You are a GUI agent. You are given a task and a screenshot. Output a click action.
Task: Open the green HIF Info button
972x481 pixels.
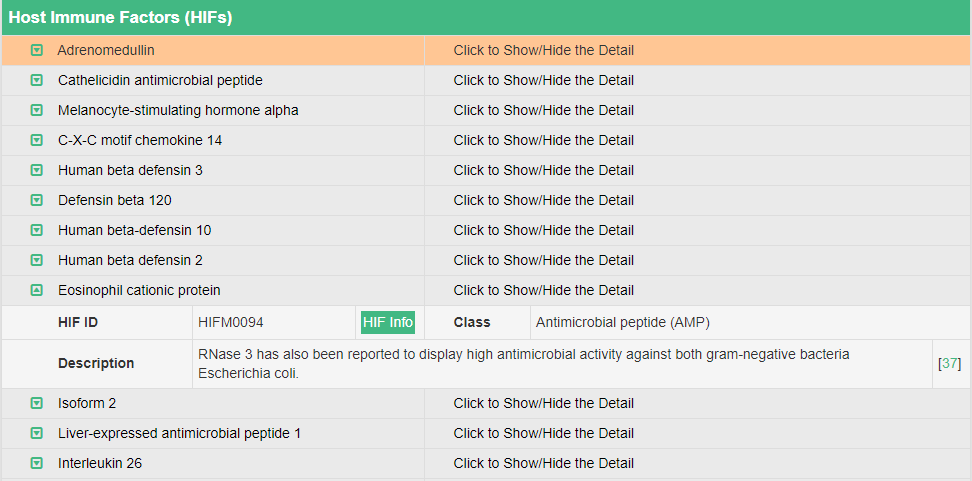[388, 322]
